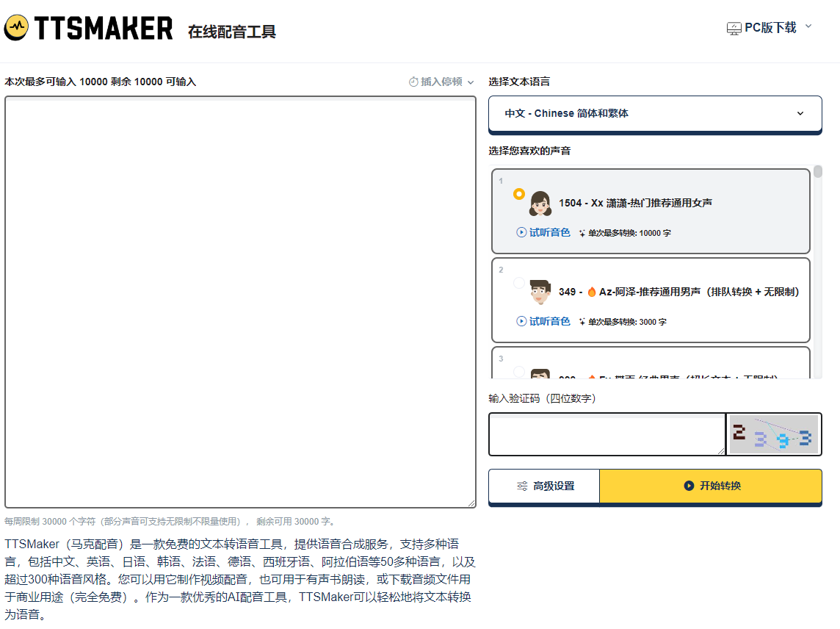Click the flame icon on 阿泽 voice

pos(591,292)
